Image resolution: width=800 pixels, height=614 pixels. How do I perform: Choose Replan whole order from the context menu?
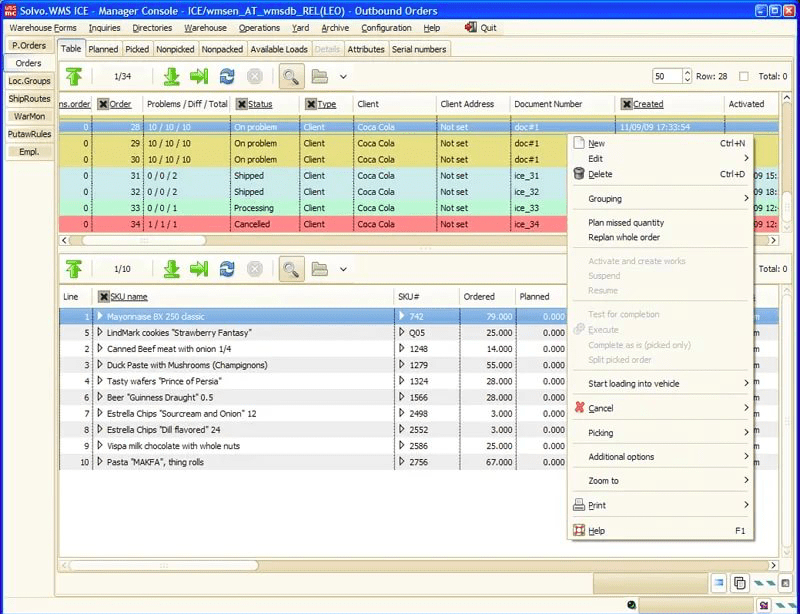click(x=624, y=238)
